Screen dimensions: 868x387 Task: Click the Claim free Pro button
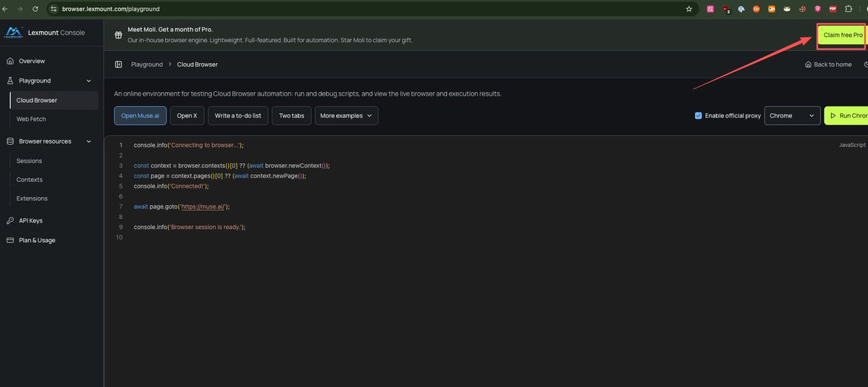(843, 35)
